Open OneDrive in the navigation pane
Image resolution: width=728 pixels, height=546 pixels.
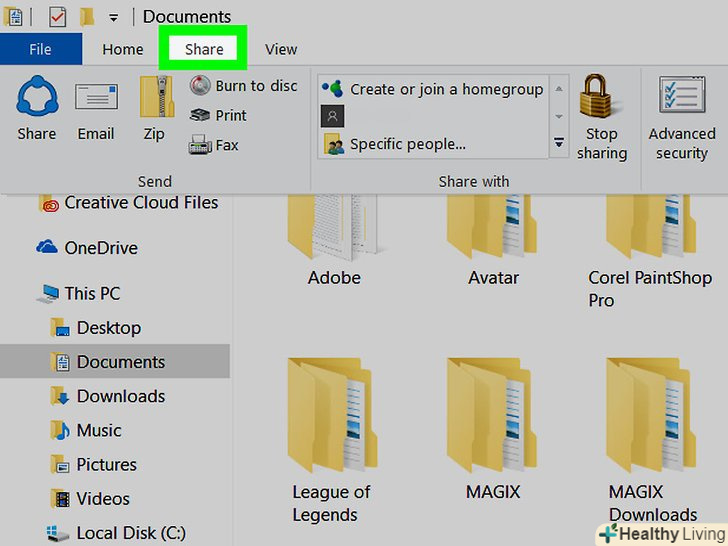pyautogui.click(x=87, y=248)
